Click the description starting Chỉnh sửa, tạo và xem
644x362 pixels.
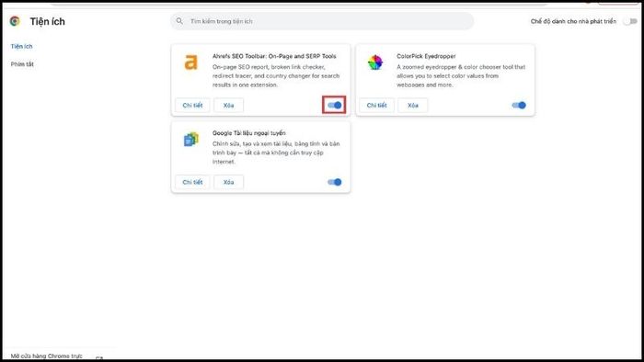[276, 153]
